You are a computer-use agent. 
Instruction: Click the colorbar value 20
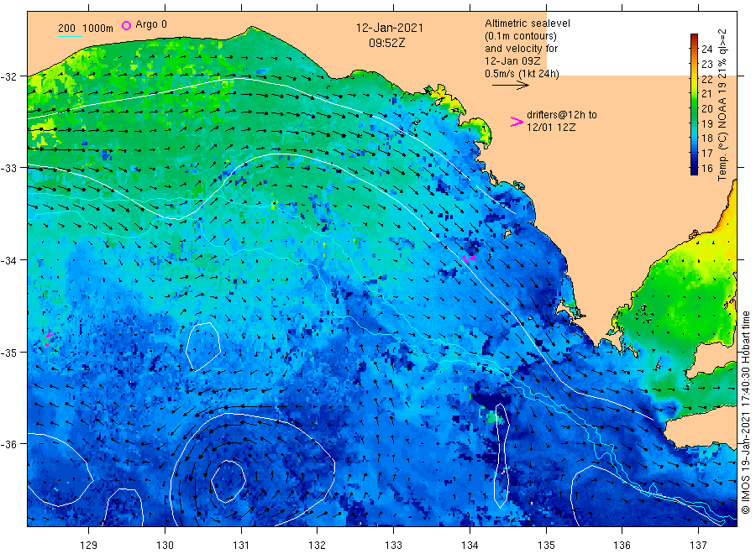click(x=706, y=109)
